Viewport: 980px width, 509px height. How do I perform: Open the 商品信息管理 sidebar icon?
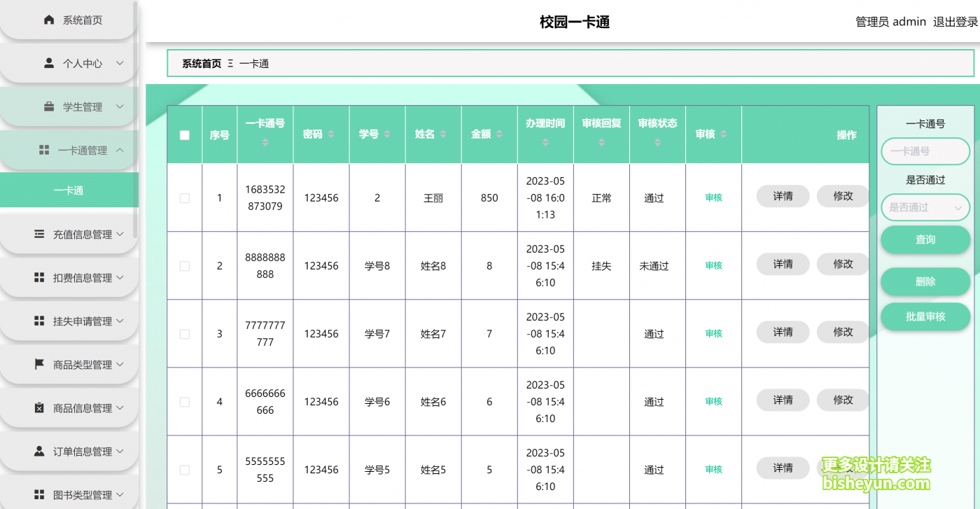pyautogui.click(x=38, y=407)
